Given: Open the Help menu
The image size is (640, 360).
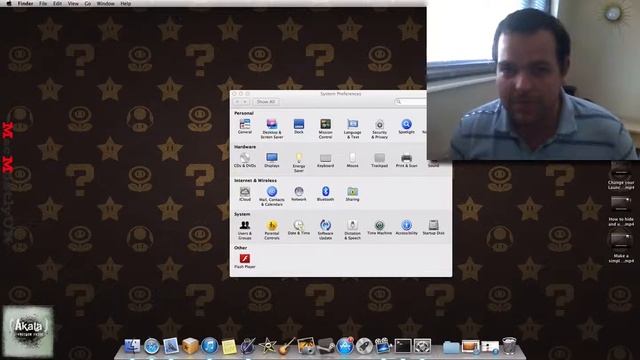Looking at the screenshot, I should pos(126,3).
